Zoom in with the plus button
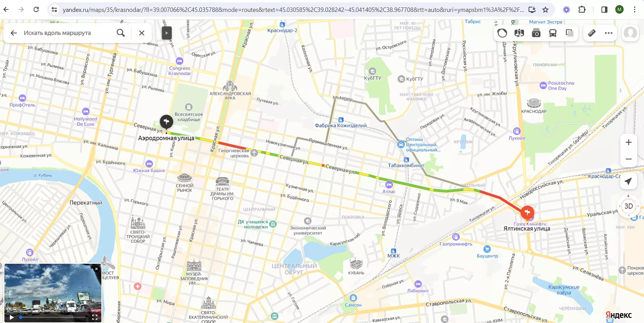The image size is (644, 323). click(628, 142)
